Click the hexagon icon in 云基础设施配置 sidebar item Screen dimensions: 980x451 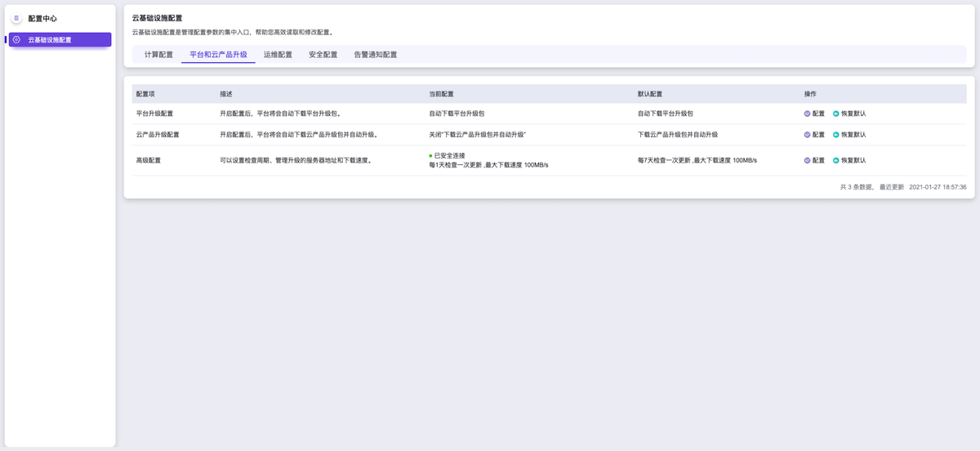pyautogui.click(x=16, y=39)
